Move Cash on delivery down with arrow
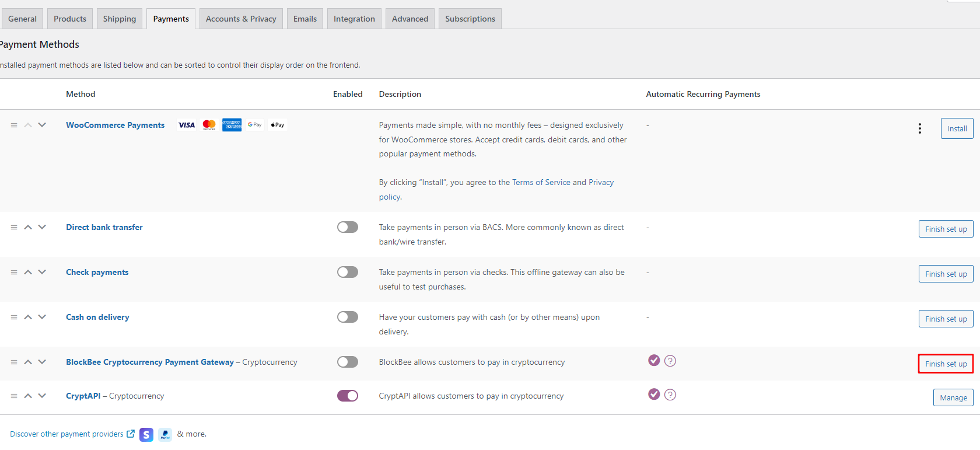 tap(42, 318)
